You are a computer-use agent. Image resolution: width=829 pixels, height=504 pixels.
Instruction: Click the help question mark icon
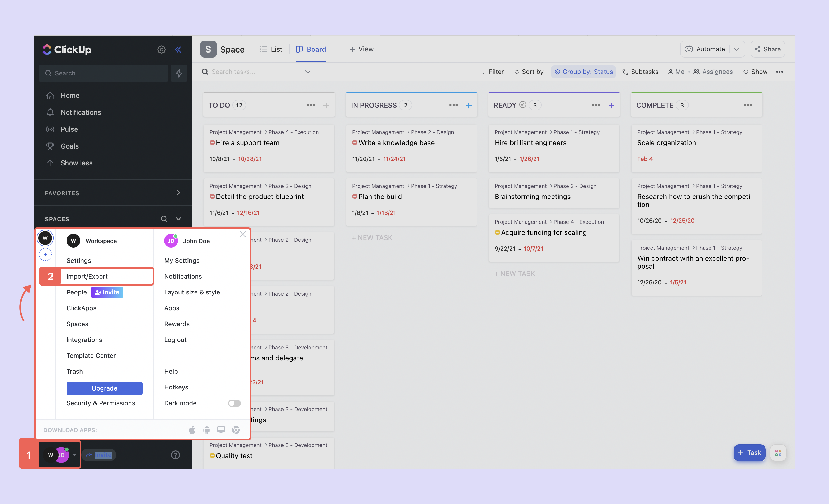tap(175, 455)
